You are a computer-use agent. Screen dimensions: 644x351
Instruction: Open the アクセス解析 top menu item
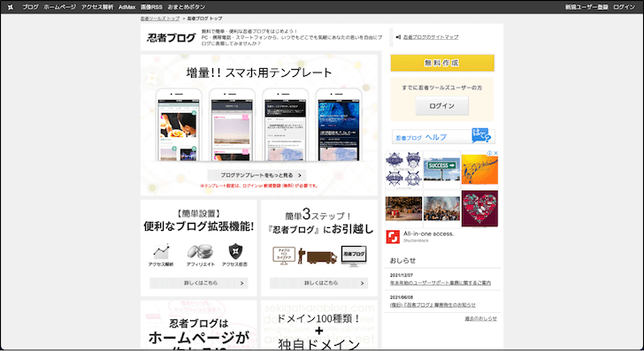tap(97, 7)
